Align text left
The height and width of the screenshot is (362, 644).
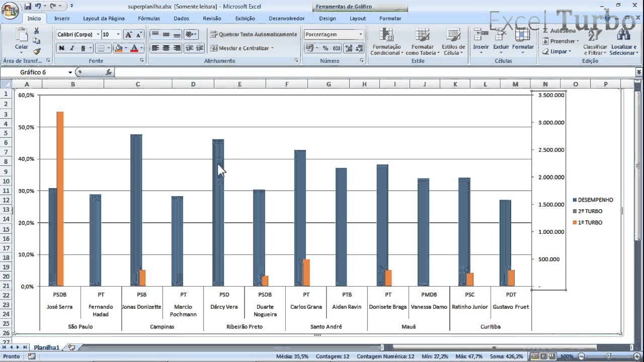(x=155, y=48)
